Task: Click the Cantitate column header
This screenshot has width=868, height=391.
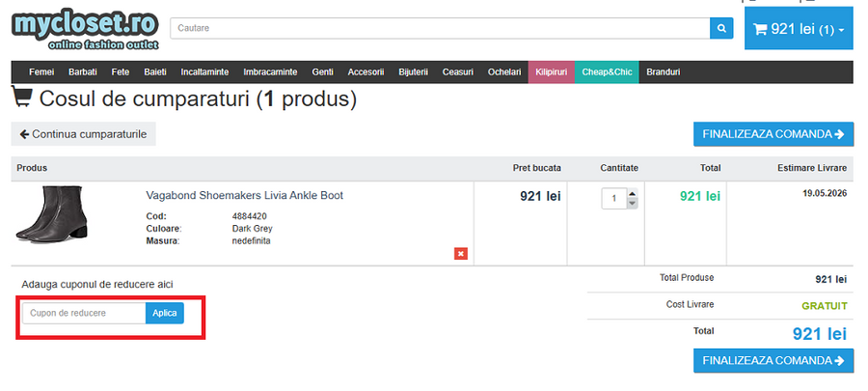Action: (x=619, y=168)
